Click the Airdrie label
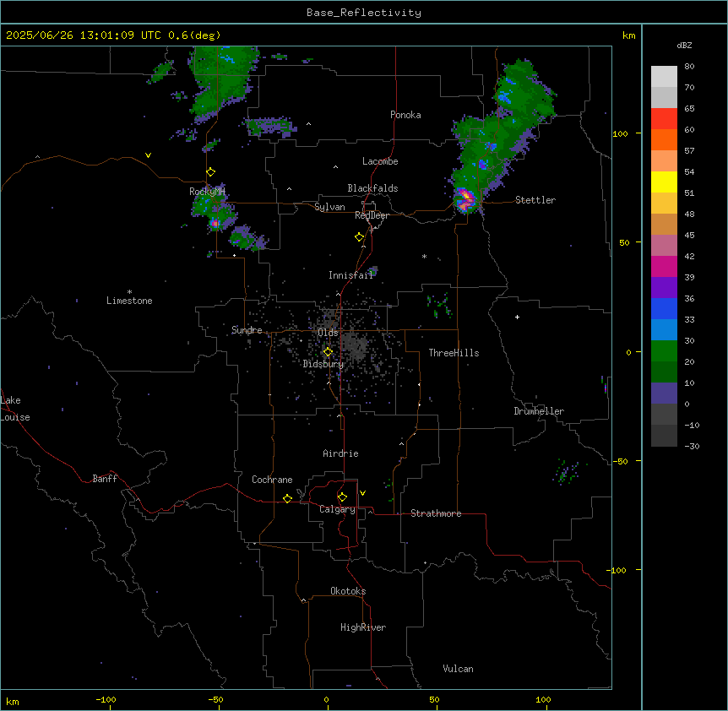The width and height of the screenshot is (728, 711). pos(341,453)
